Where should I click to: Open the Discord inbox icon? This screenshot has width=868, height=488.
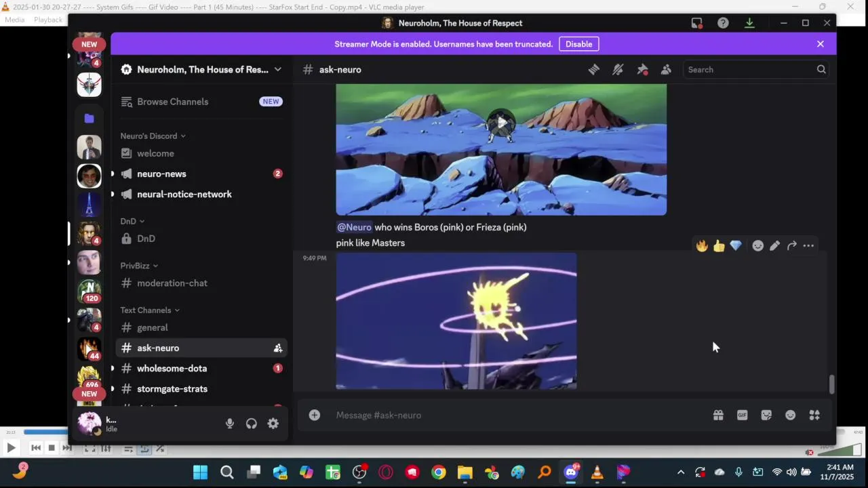(697, 23)
